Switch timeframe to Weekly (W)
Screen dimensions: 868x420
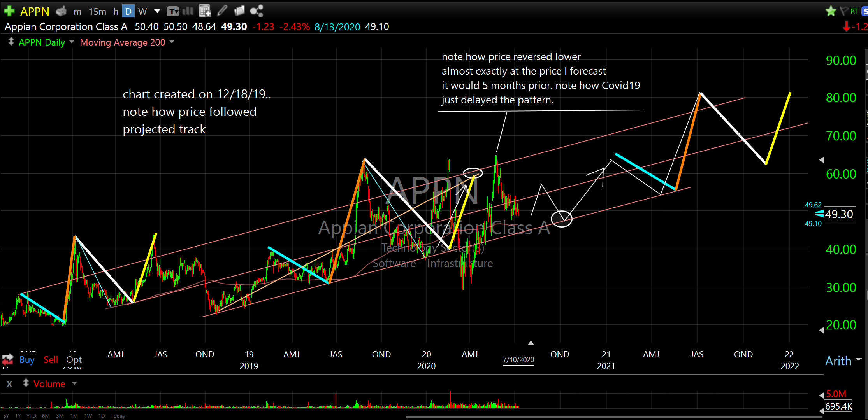point(142,12)
